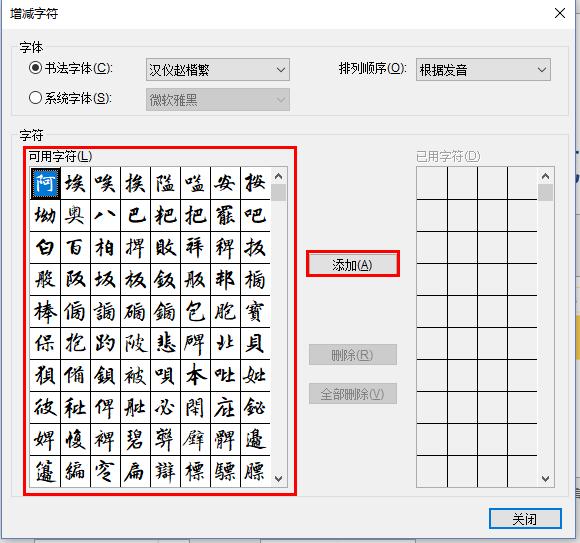
Task: Select the character 被 in the grid
Action: [x=135, y=375]
